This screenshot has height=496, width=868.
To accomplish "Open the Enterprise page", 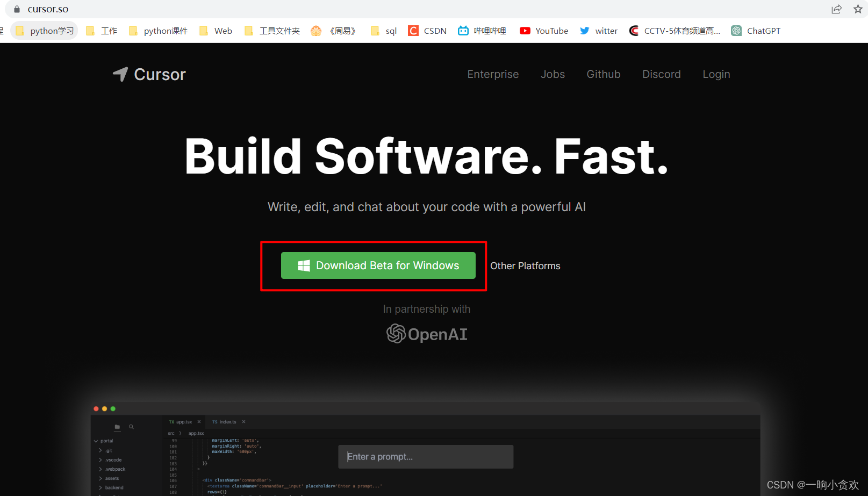I will tap(493, 74).
